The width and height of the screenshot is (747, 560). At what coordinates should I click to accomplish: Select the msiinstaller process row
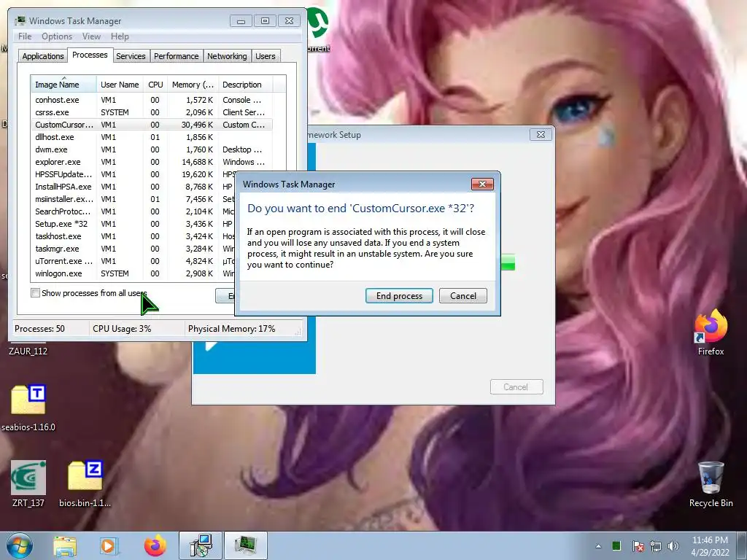[133, 199]
